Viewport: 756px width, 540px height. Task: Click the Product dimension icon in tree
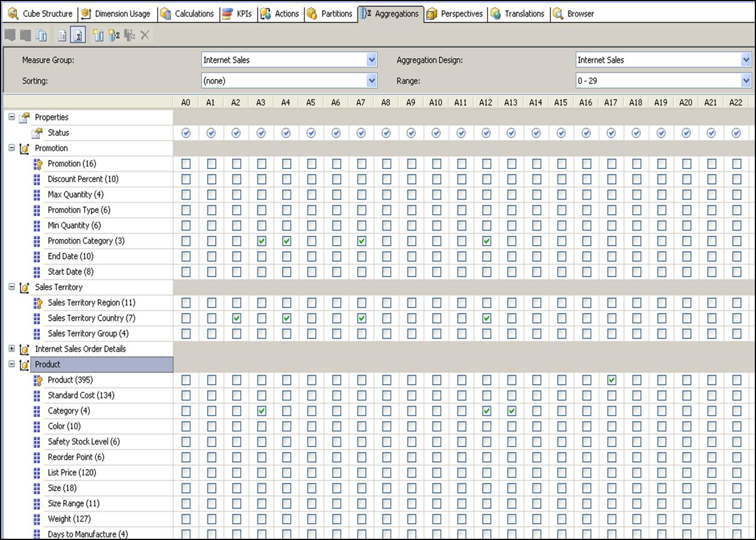[24, 364]
